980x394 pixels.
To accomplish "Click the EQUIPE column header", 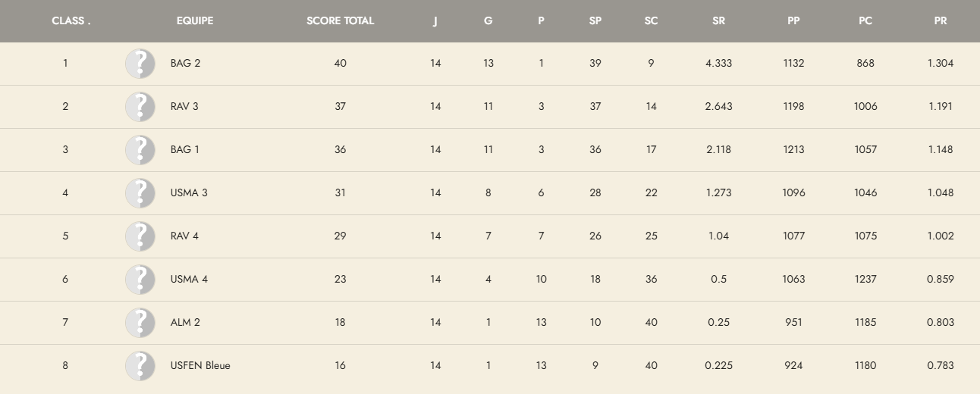I will [195, 21].
